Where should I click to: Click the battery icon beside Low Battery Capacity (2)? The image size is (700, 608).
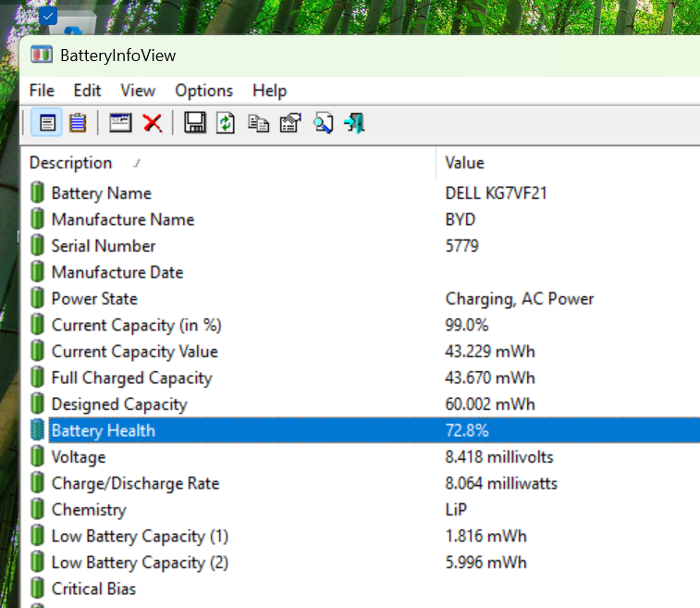tap(38, 562)
